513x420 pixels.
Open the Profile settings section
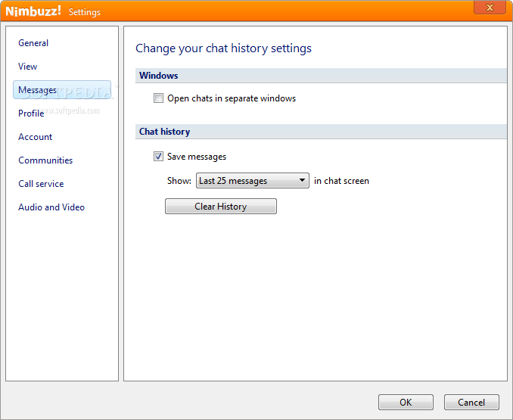tap(31, 114)
